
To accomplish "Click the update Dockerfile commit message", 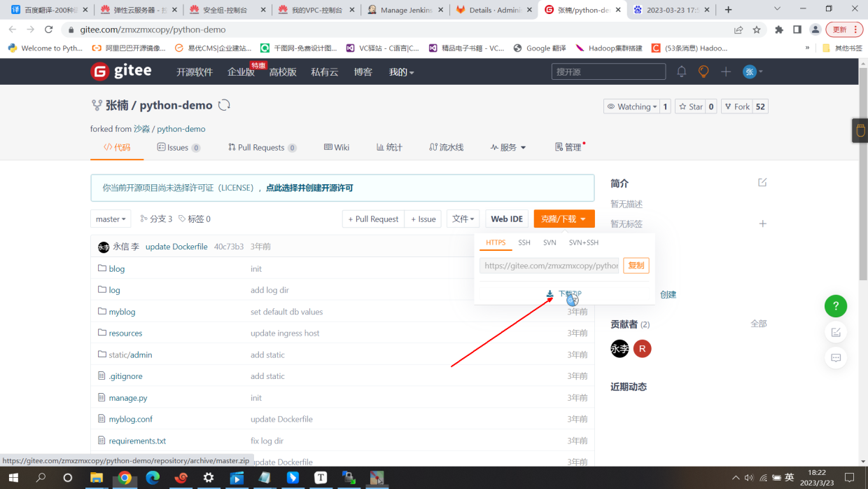I will tap(176, 247).
